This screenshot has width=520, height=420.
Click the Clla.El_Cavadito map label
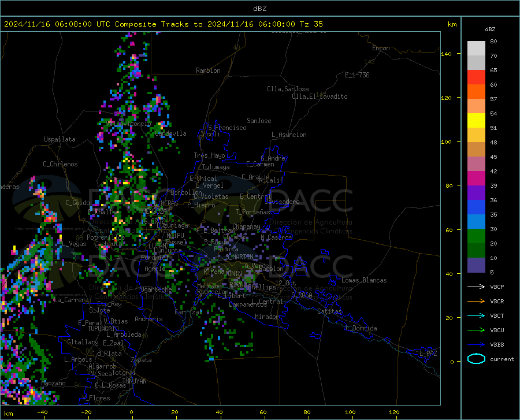[320, 96]
